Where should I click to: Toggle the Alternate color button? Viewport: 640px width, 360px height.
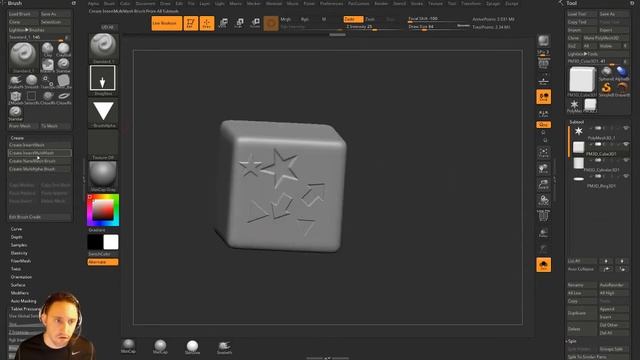[x=103, y=262]
